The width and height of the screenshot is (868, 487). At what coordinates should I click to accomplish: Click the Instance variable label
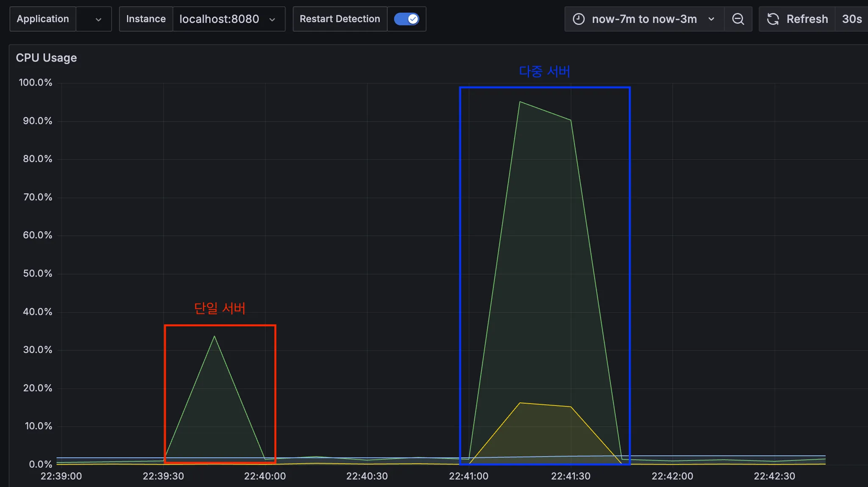click(x=146, y=19)
